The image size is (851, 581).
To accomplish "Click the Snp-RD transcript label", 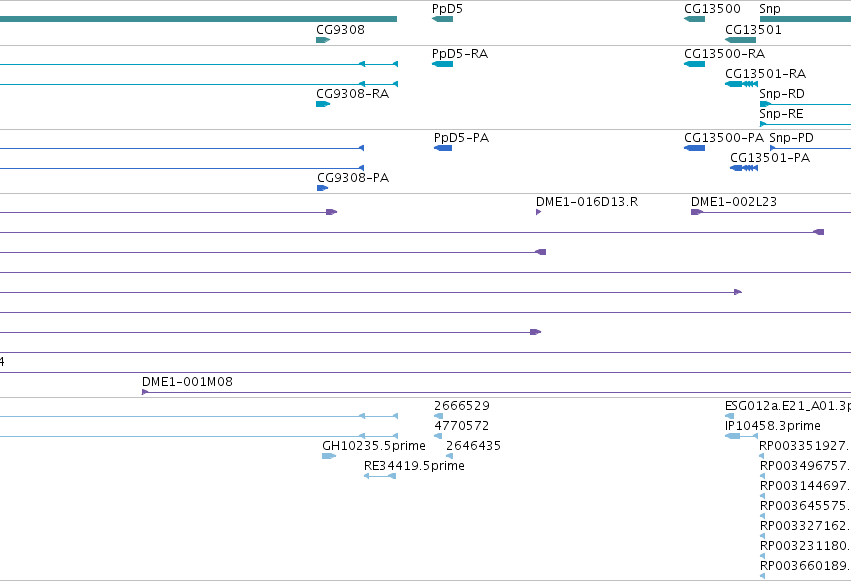I will (x=782, y=94).
